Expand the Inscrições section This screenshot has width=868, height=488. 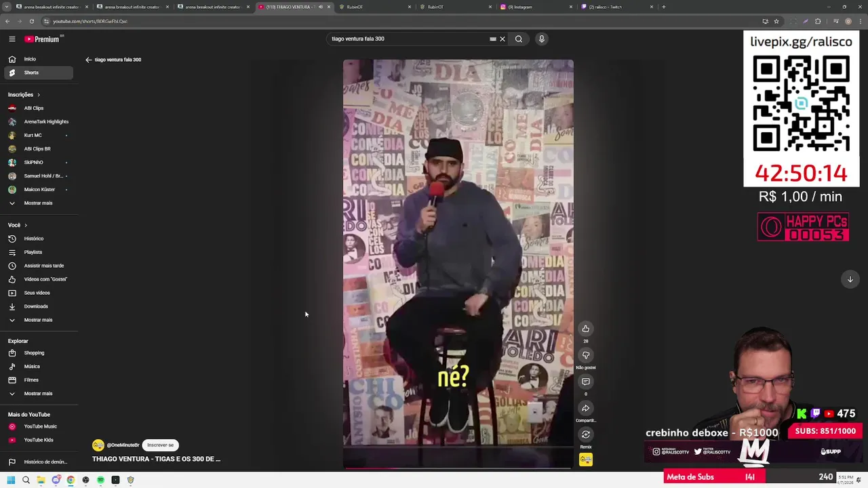(24, 95)
